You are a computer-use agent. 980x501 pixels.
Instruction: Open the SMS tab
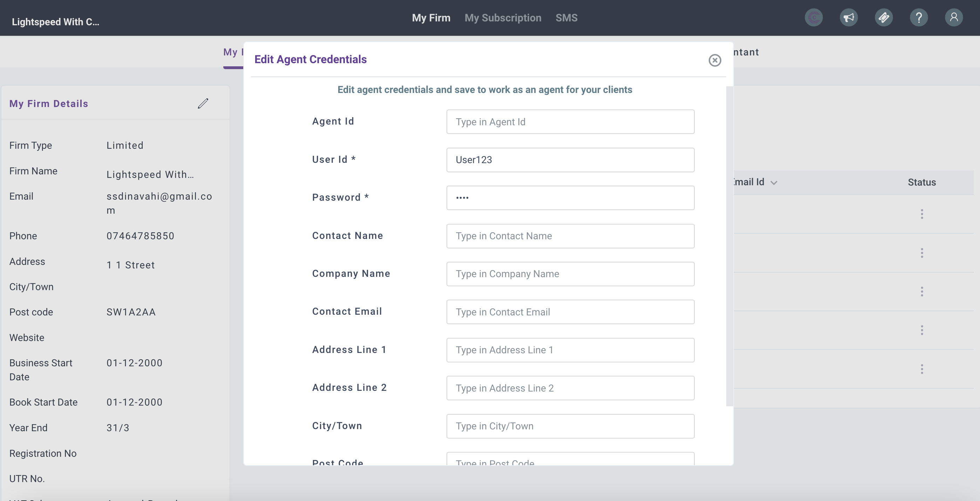(566, 18)
